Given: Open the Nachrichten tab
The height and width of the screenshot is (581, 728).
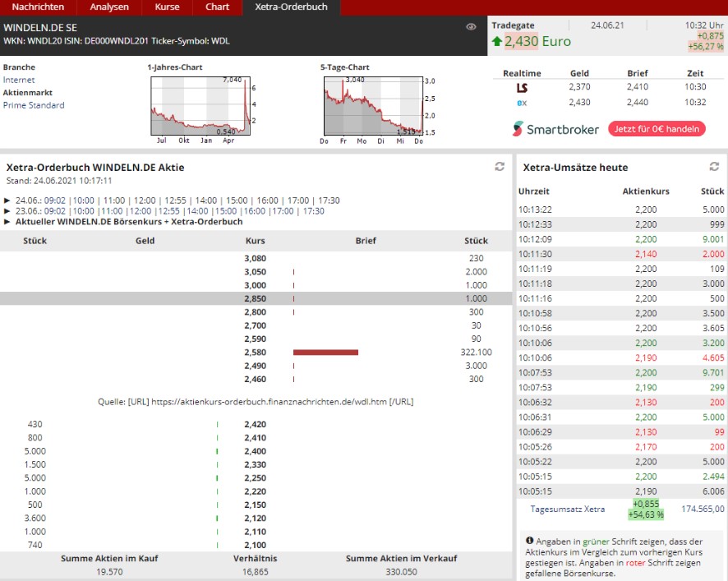Looking at the screenshot, I should [x=38, y=7].
